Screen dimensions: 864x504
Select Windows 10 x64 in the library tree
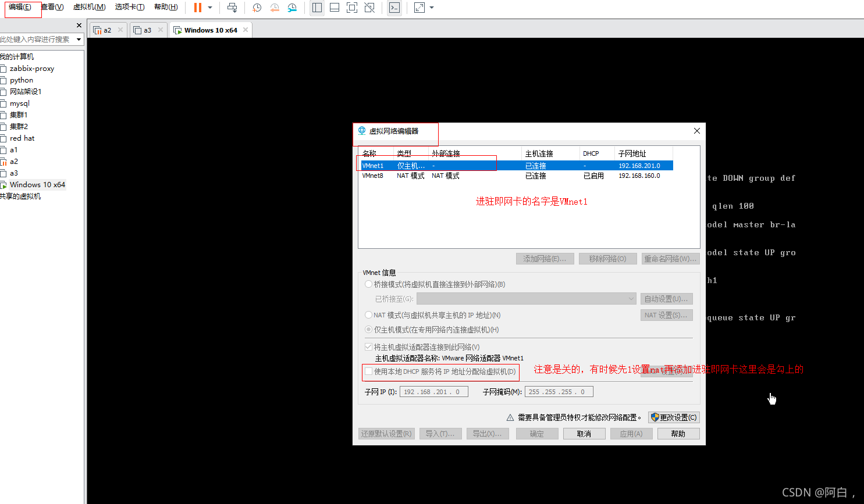click(37, 185)
